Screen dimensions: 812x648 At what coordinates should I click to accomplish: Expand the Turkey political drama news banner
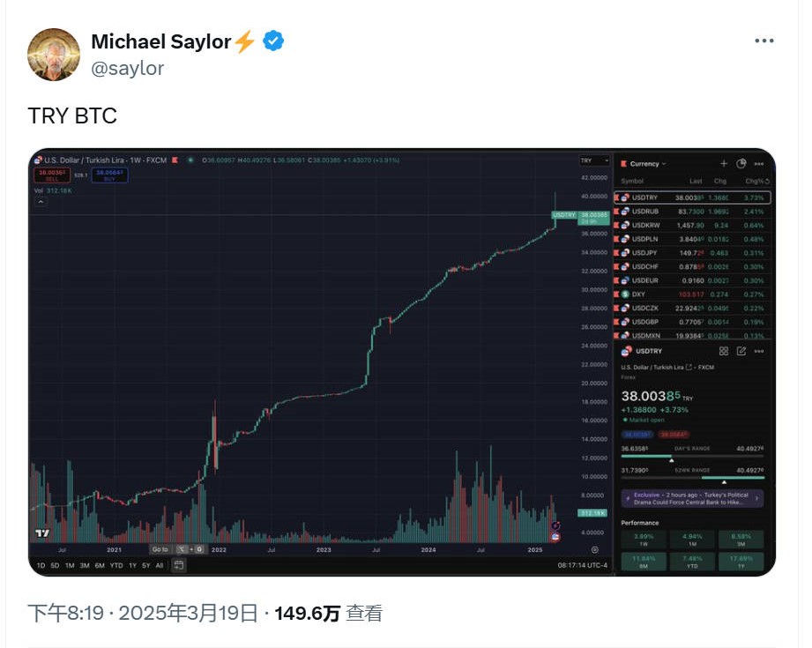pos(692,499)
